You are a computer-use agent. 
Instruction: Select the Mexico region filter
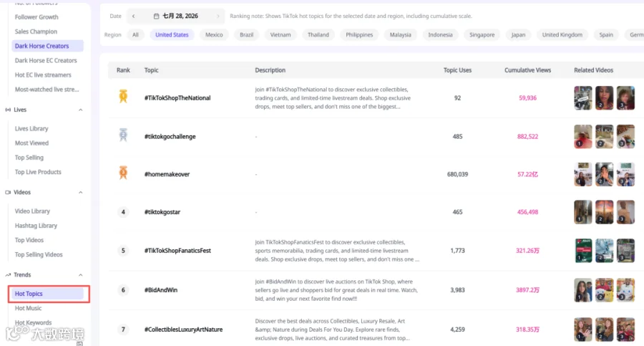[214, 35]
